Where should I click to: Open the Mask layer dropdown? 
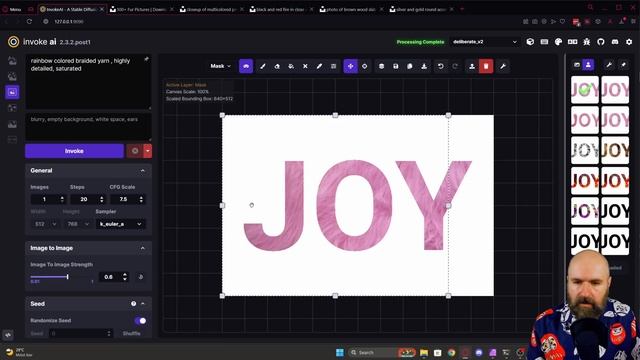click(220, 66)
